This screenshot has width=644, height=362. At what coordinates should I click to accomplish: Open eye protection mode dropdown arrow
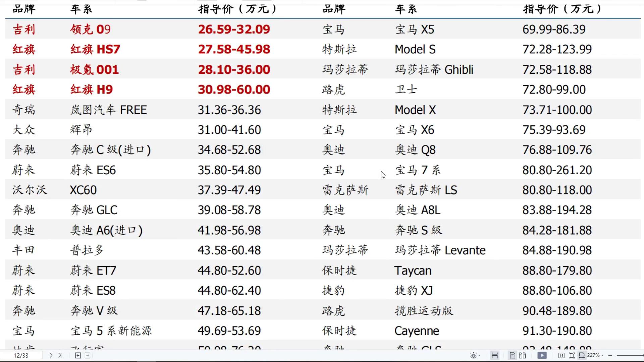pyautogui.click(x=479, y=356)
